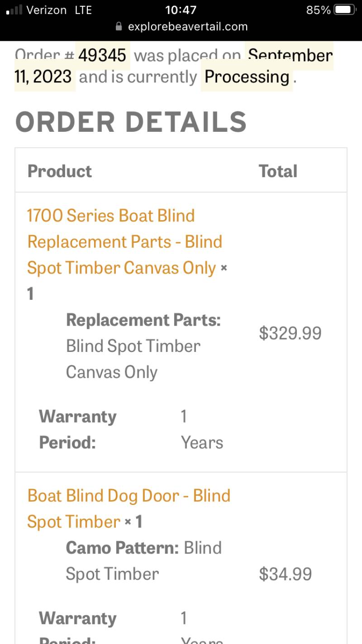Tap the 85% battery percentage text
The height and width of the screenshot is (644, 362).
[319, 10]
